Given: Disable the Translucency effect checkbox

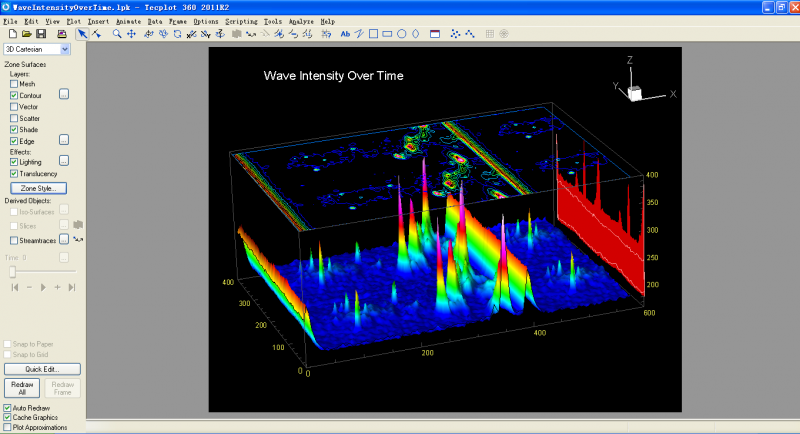Looking at the screenshot, I should click(14, 173).
